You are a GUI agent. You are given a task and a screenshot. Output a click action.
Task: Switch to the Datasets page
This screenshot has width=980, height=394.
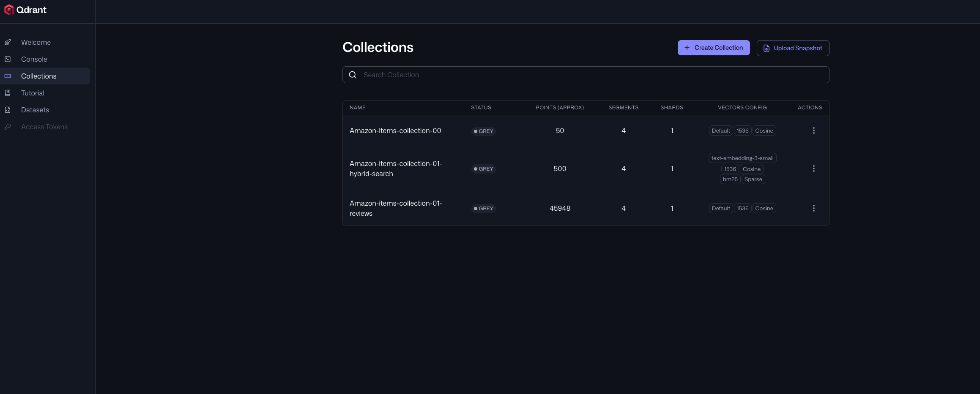35,110
